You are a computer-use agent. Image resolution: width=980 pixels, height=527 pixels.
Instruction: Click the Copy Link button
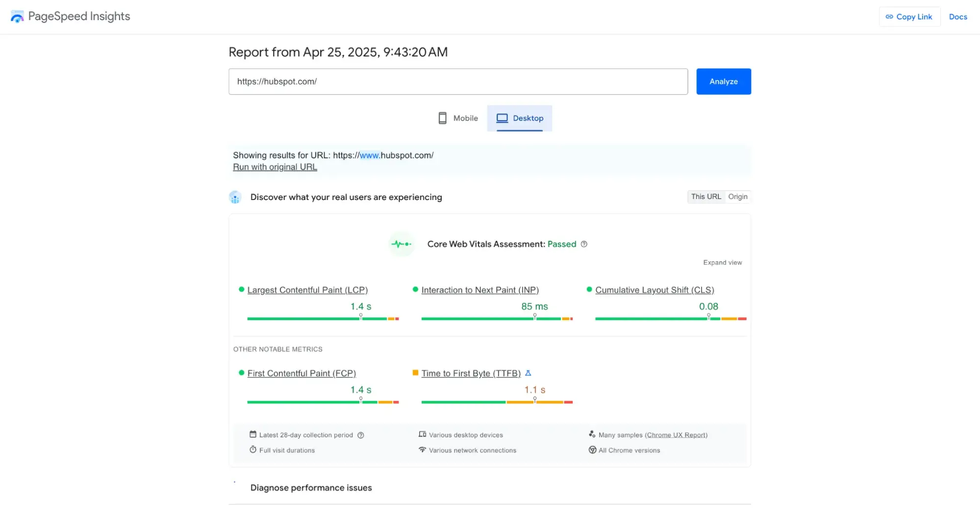click(x=909, y=17)
